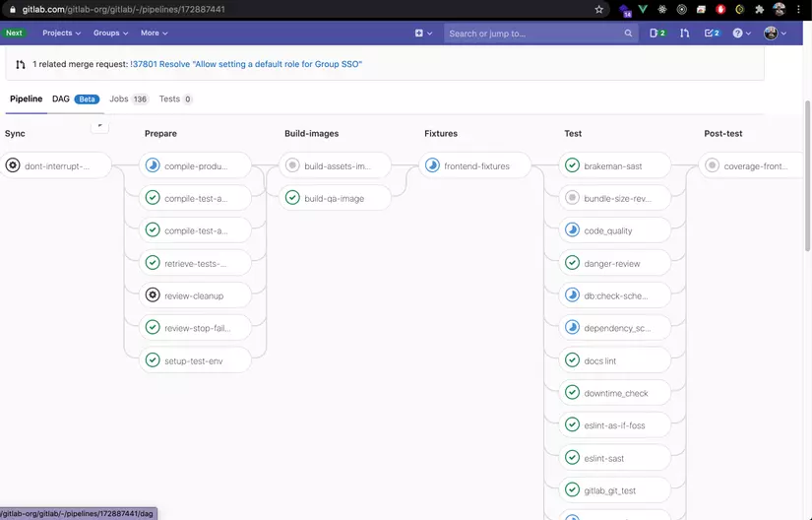Open the docs lint passed status icon

pos(572,359)
